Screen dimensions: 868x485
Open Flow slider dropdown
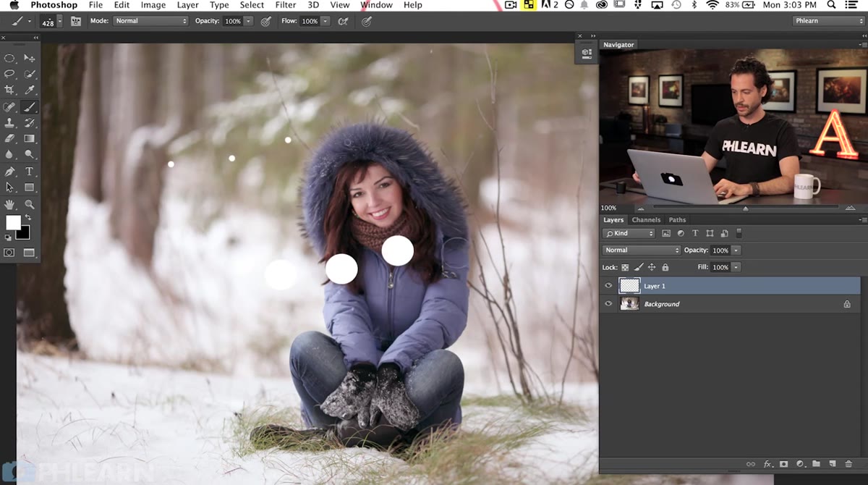[x=325, y=21]
